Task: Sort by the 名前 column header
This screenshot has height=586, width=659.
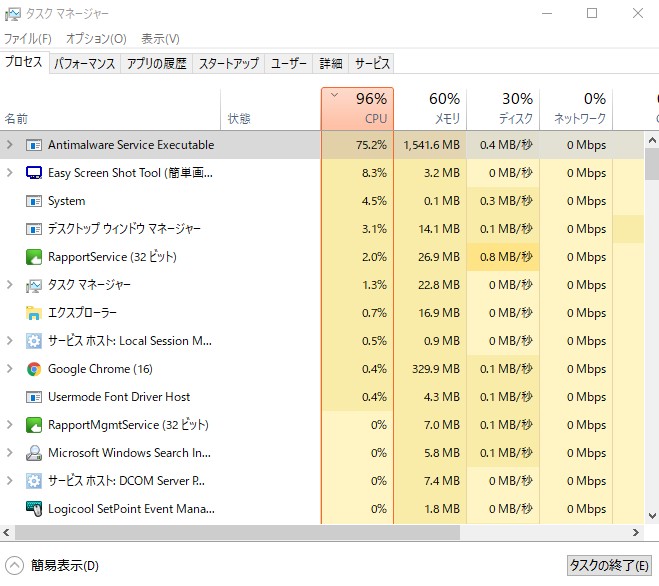Action: [x=110, y=109]
